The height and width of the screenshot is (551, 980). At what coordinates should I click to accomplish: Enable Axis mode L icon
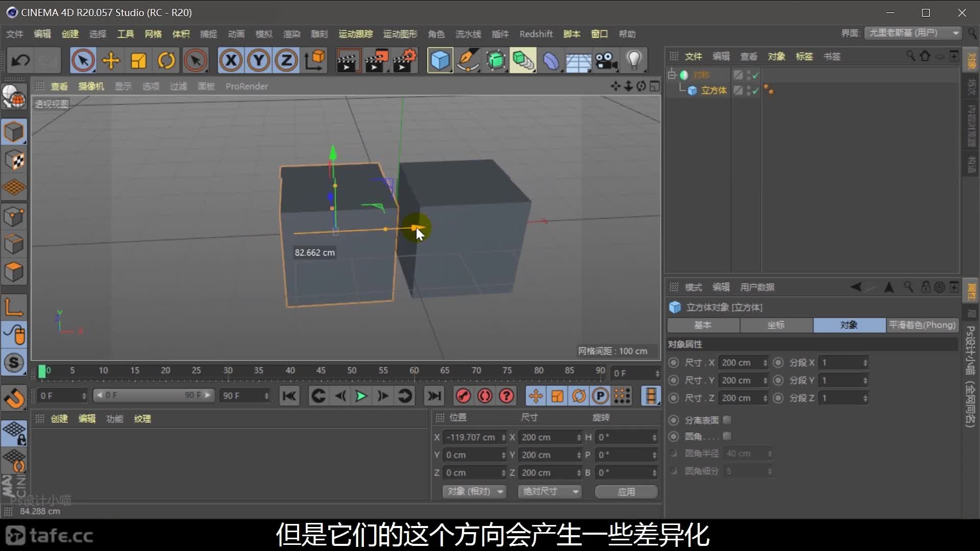point(14,307)
